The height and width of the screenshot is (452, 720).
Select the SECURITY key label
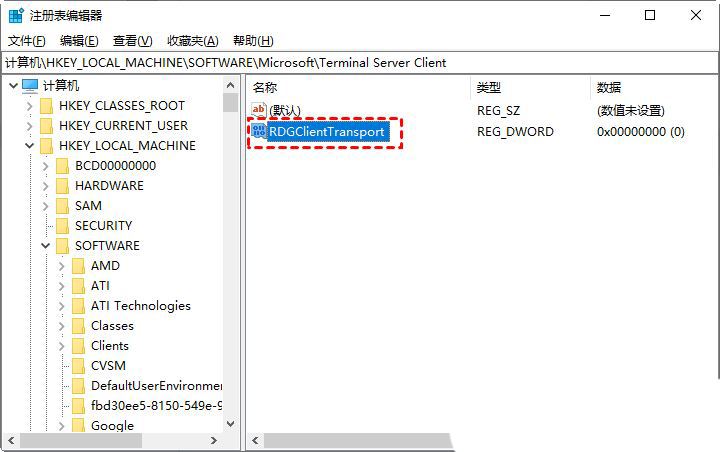(103, 226)
